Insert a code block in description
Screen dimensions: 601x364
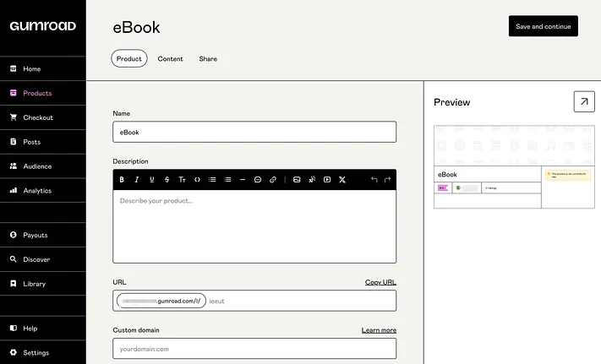(197, 180)
